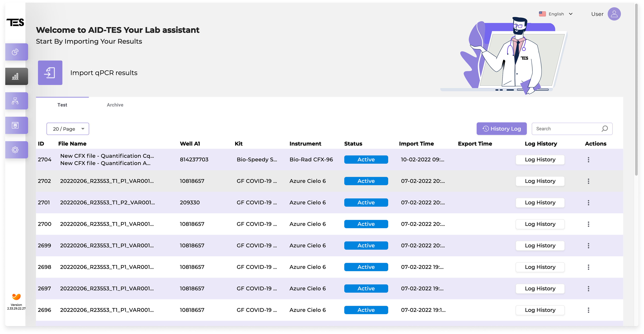
Task: Open the pie chart dashboard sidebar icon
Action: click(x=15, y=52)
